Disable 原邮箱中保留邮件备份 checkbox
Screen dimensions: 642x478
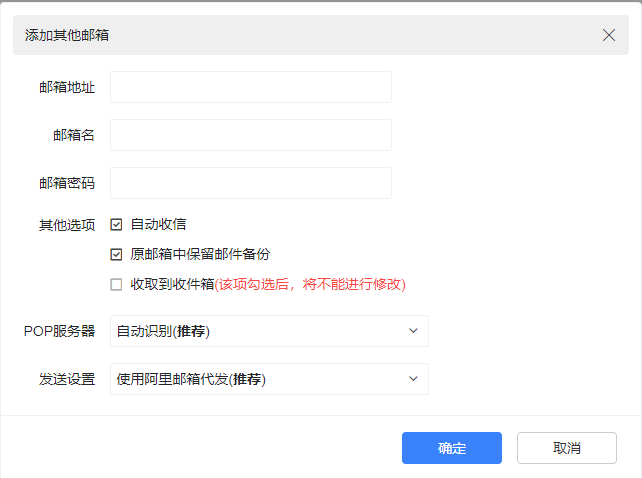tap(117, 254)
